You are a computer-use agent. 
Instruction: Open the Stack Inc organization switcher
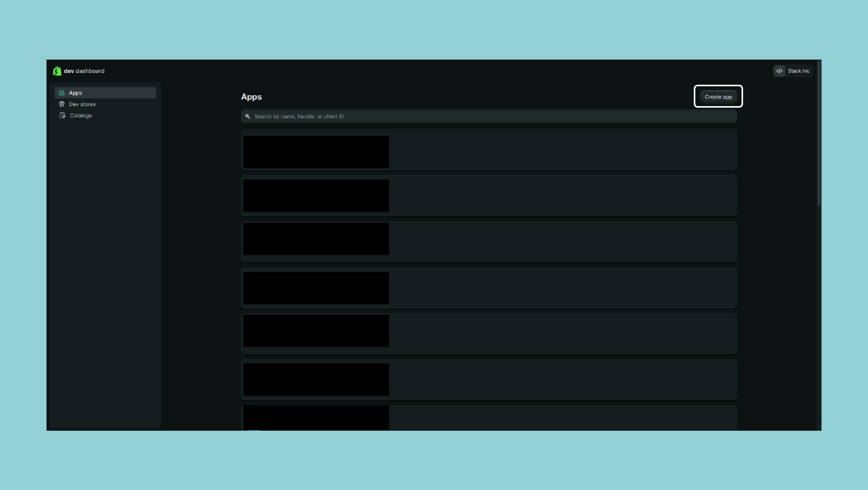coord(798,71)
